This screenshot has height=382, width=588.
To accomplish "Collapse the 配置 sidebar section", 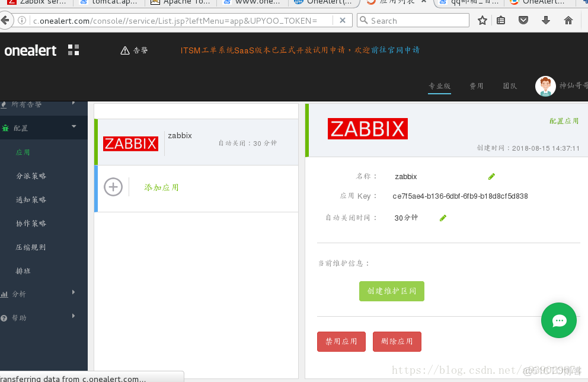I will pos(73,128).
